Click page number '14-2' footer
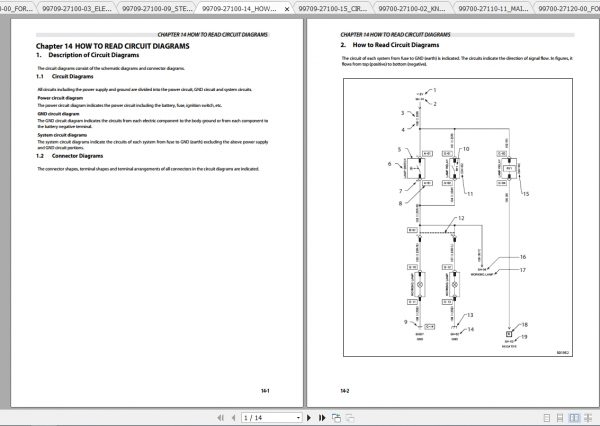This screenshot has width=600, height=426. point(344,391)
